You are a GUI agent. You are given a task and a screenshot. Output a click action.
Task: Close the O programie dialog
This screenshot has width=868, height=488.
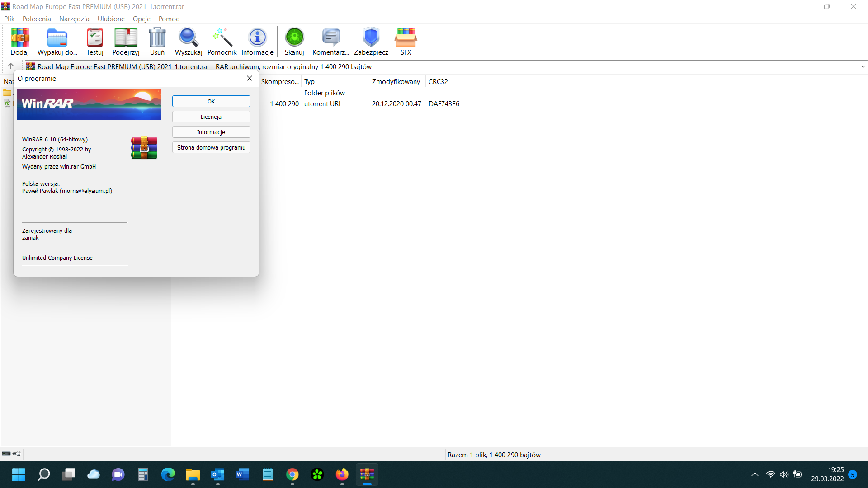coord(250,78)
